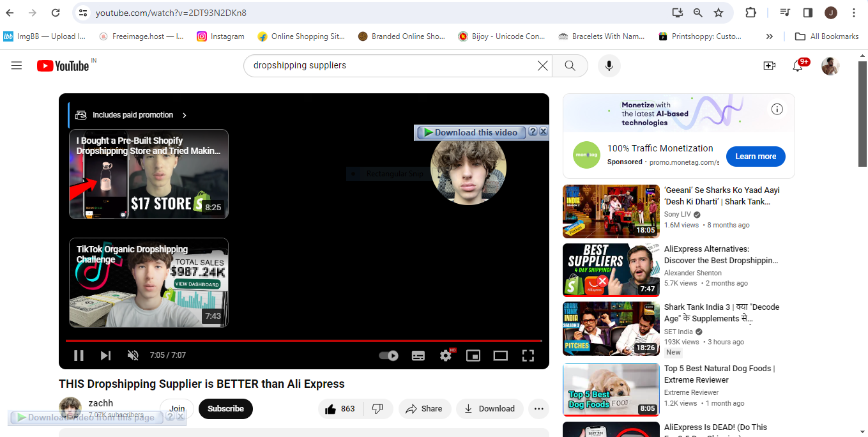This screenshot has height=437, width=868.
Task: Open AliExpress Alternatives video title
Action: pos(721,255)
